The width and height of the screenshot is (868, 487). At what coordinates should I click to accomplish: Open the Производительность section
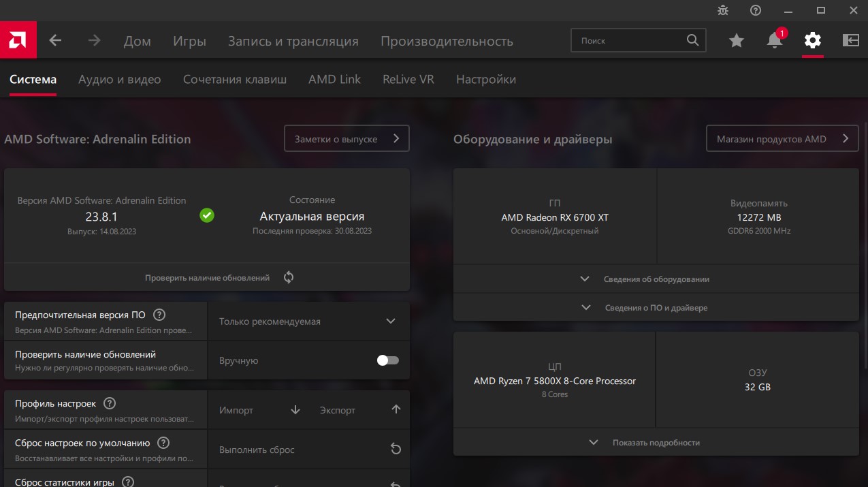pyautogui.click(x=447, y=41)
